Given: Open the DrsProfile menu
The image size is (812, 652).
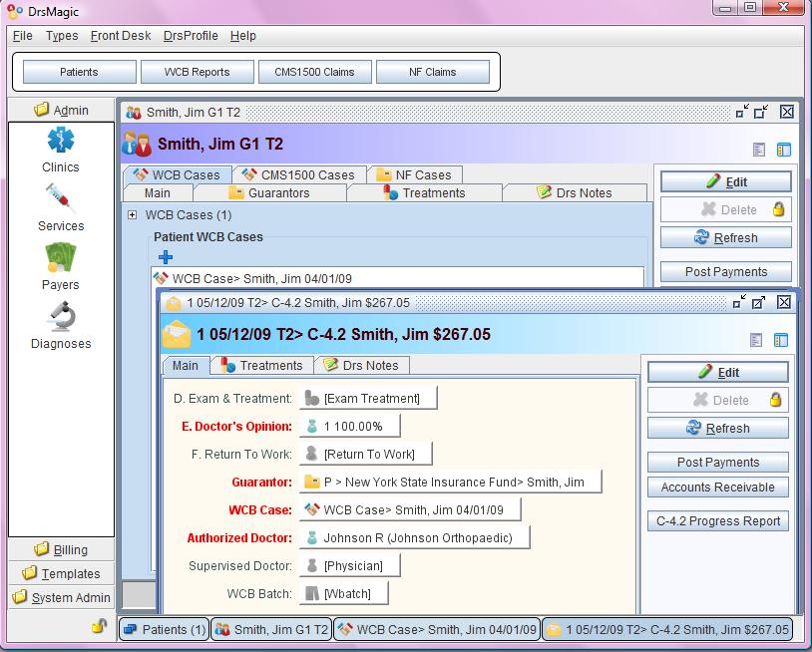Looking at the screenshot, I should point(191,36).
